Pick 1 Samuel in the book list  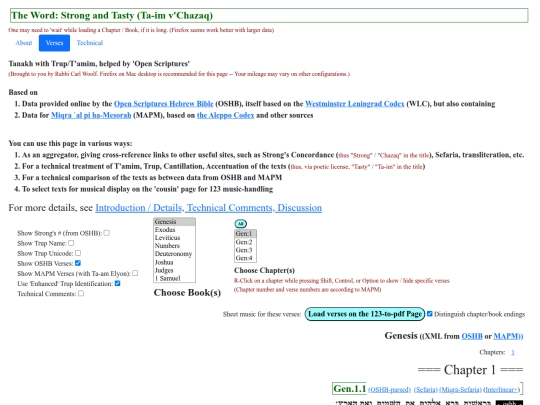(x=174, y=278)
